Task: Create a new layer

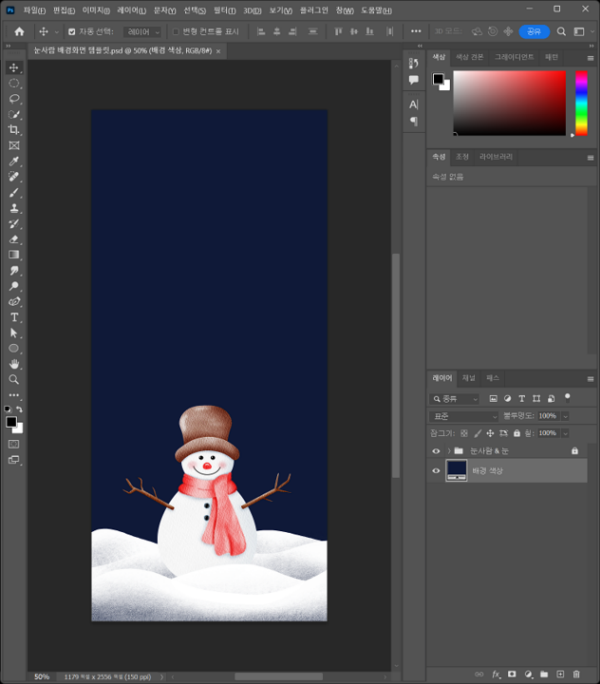Action: click(560, 674)
